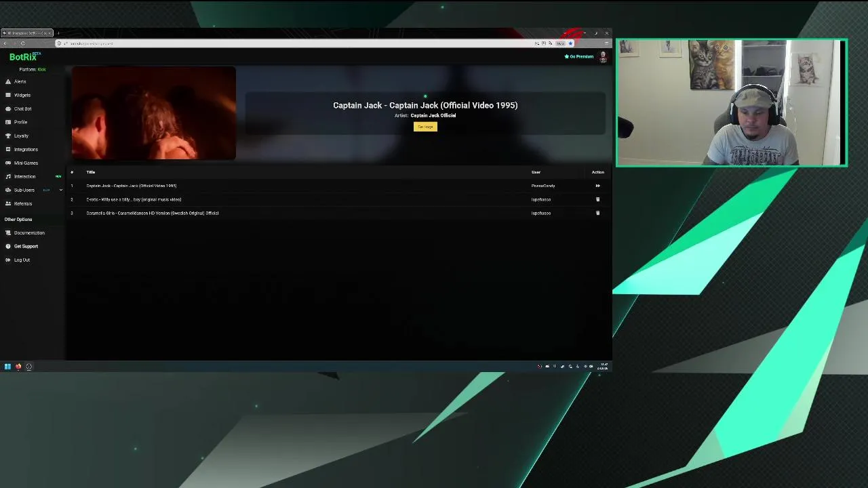Screen dimensions: 868x488
Task: Go to the Chat Bot section
Action: pyautogui.click(x=22, y=108)
